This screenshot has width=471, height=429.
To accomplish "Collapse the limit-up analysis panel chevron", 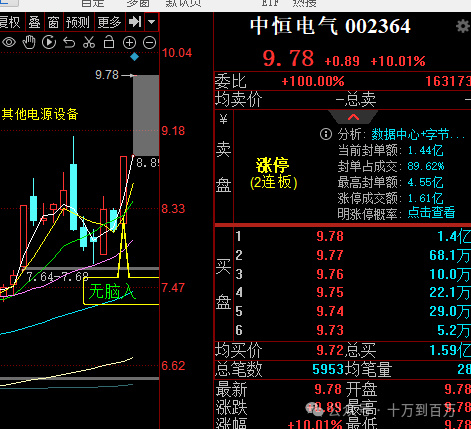I will pos(353,117).
